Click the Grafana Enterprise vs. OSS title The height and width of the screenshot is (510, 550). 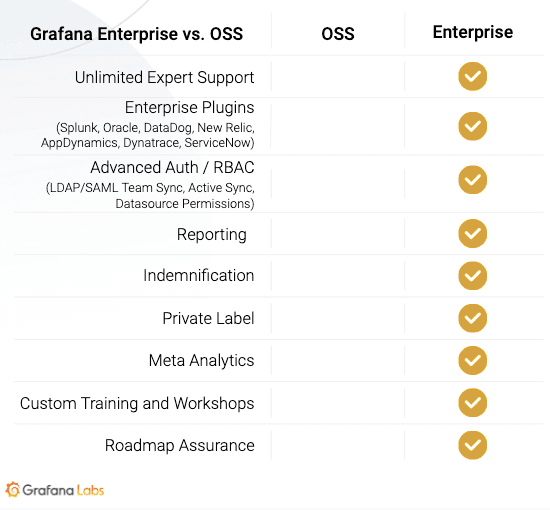pyautogui.click(x=136, y=34)
